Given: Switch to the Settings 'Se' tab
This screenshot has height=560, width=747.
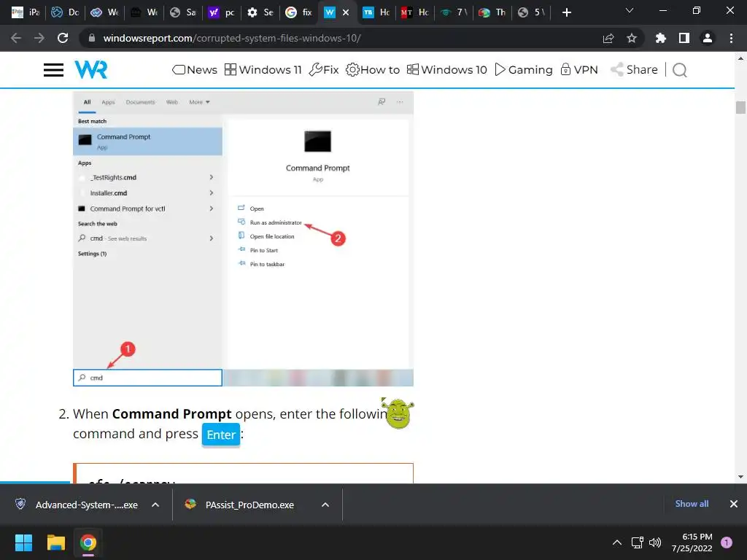Looking at the screenshot, I should click(261, 12).
